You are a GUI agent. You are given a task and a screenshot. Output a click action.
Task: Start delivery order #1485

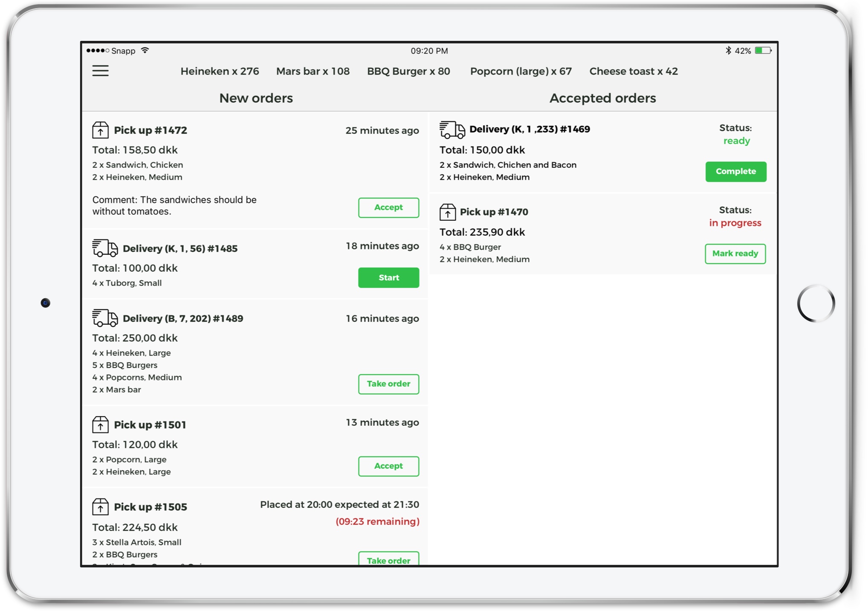[388, 278]
